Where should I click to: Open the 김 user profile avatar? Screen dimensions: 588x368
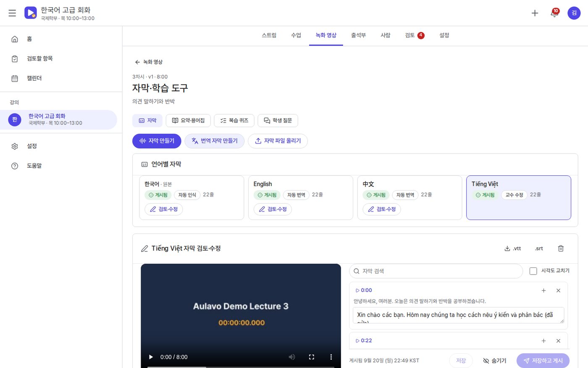(574, 13)
